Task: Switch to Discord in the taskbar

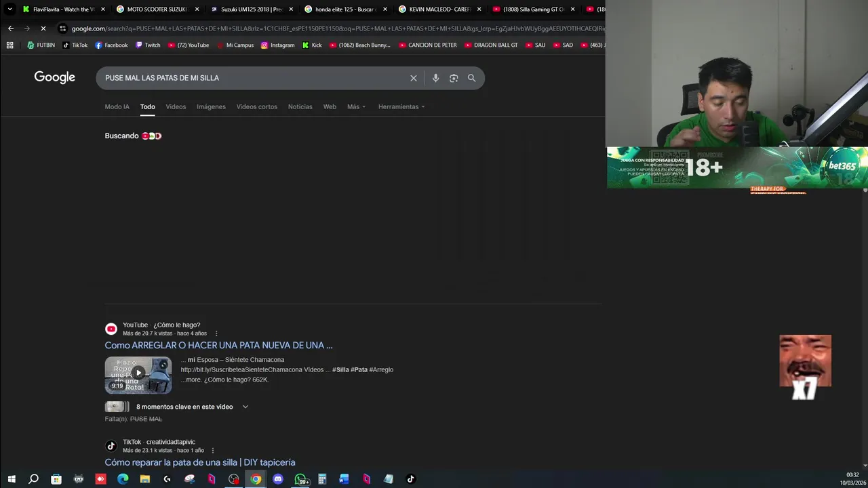Action: (277, 479)
